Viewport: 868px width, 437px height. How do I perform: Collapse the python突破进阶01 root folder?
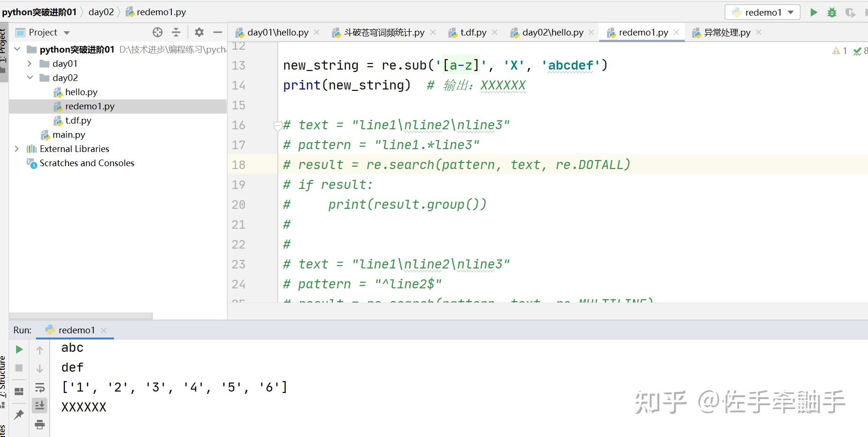(x=18, y=49)
